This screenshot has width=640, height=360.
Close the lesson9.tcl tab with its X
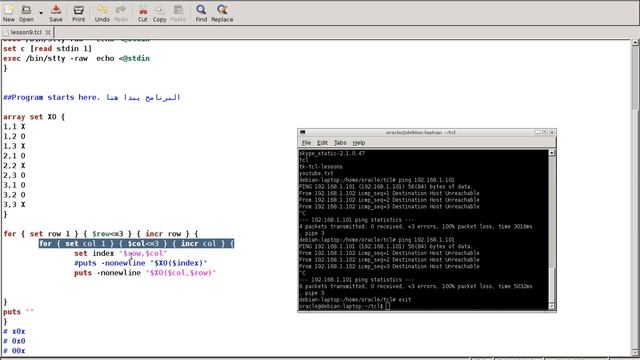click(48, 32)
